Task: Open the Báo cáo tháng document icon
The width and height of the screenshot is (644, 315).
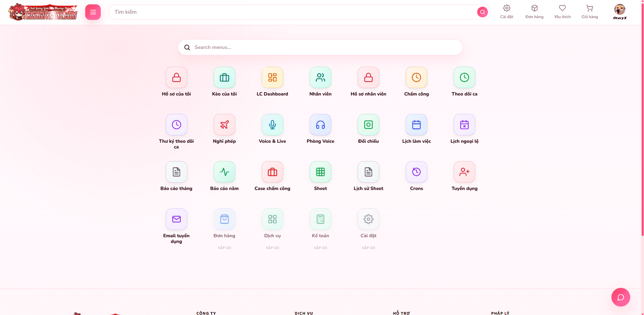Action: 177,172
